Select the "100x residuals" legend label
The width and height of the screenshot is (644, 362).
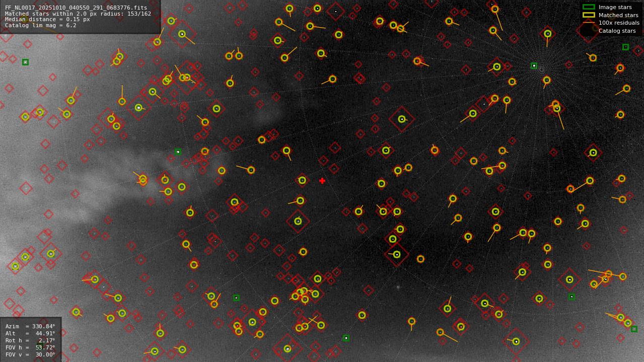[x=619, y=23]
